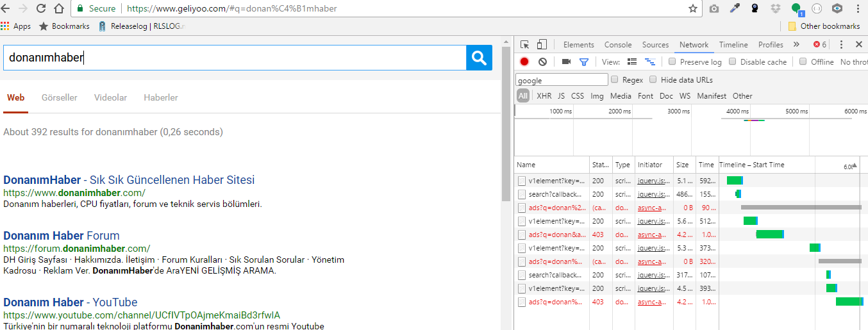Click the browser forward arrow
868x330 pixels.
coord(24,8)
